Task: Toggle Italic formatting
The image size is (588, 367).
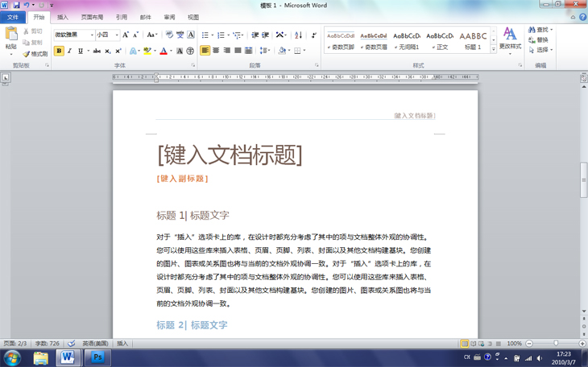Action: tap(70, 51)
